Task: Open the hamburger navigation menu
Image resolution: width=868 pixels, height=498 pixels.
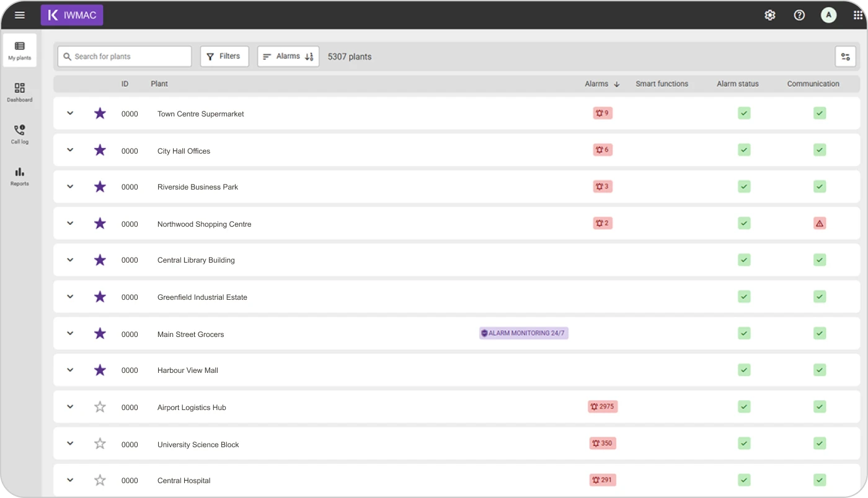Action: pos(20,15)
